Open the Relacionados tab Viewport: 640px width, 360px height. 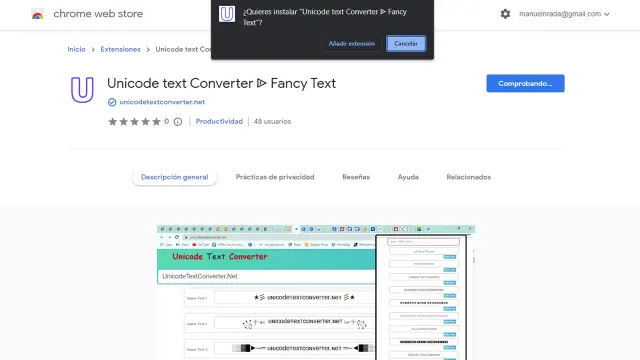tap(469, 177)
